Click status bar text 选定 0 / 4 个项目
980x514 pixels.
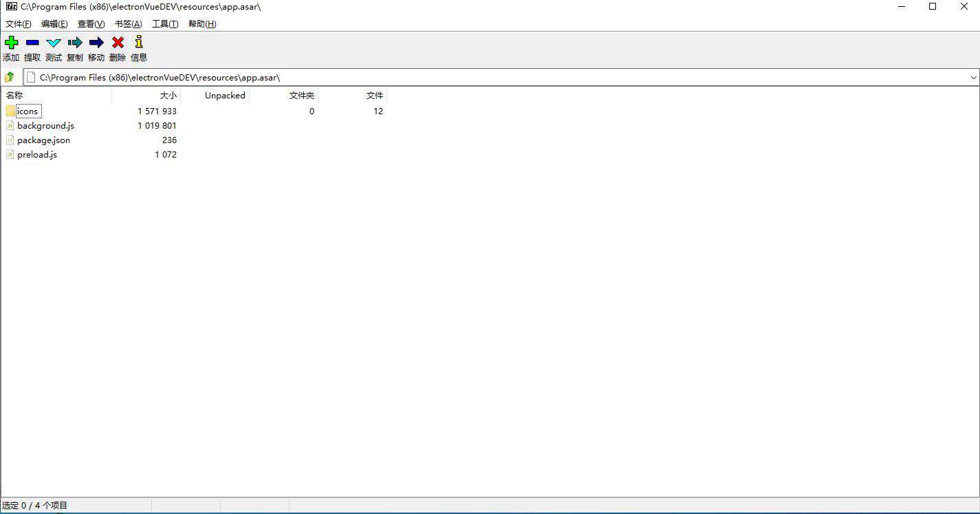coord(34,506)
